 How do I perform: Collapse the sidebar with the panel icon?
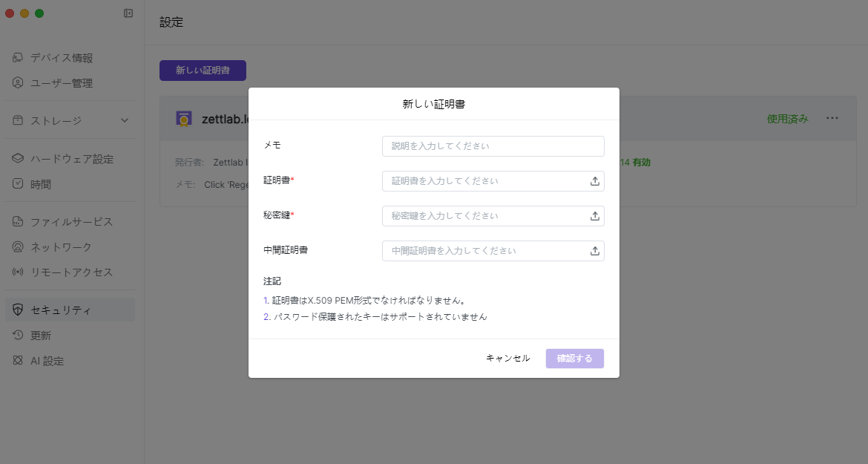pos(128,13)
